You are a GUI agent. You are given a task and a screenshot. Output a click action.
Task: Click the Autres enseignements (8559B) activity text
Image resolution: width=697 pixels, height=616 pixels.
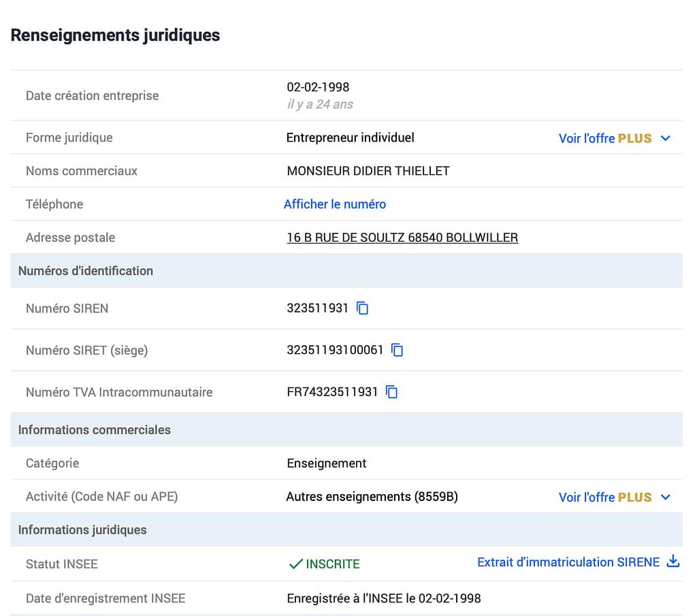(372, 497)
